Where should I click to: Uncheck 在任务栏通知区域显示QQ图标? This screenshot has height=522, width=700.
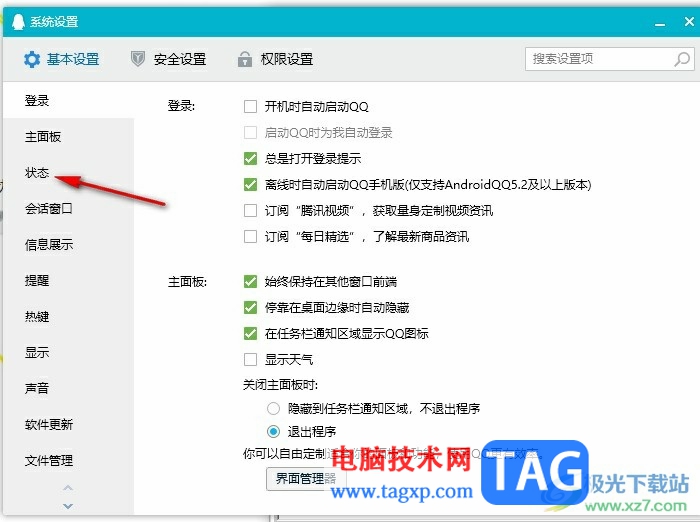point(250,334)
